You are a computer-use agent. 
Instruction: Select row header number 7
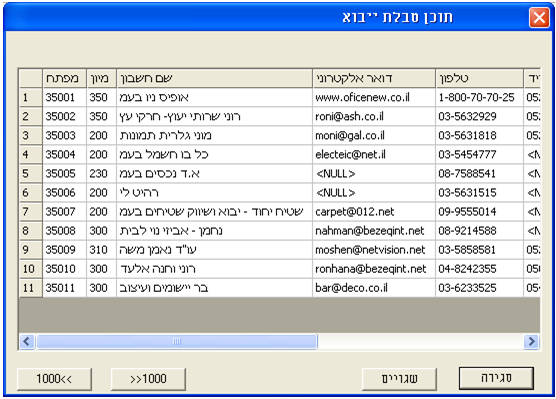31,212
